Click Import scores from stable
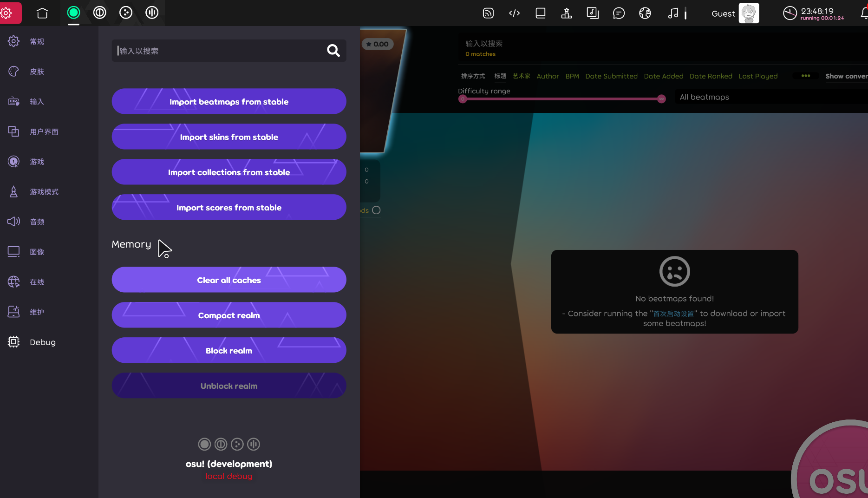Screen dimensions: 868x498 (x=229, y=207)
